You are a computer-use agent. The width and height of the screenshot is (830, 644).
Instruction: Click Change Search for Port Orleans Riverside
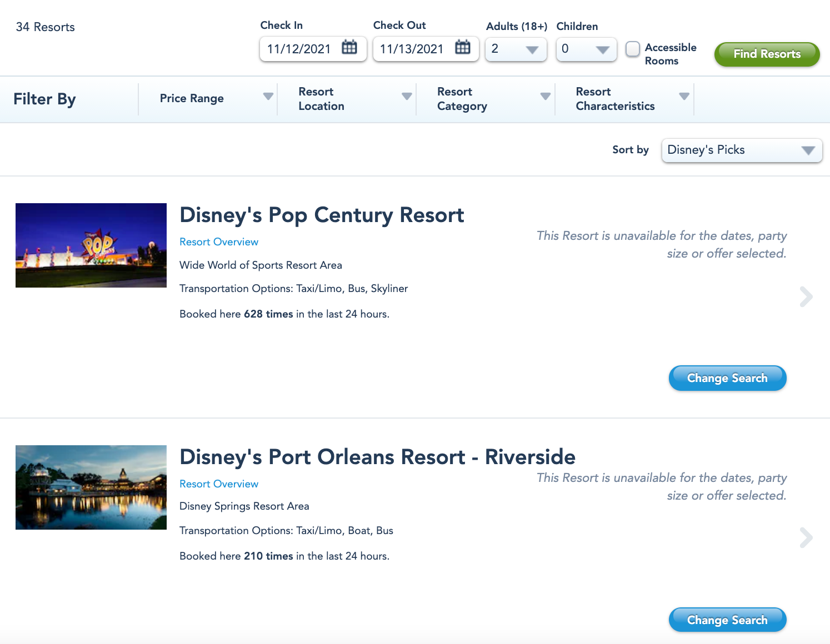click(727, 620)
